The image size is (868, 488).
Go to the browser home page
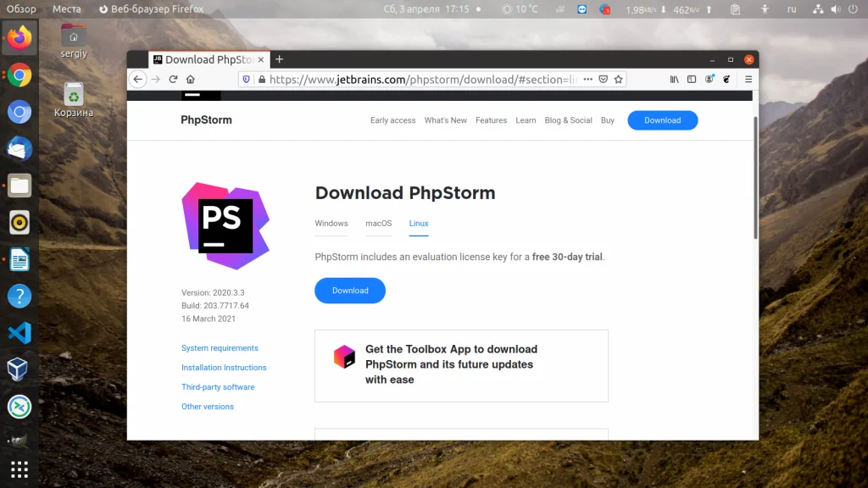(x=191, y=79)
